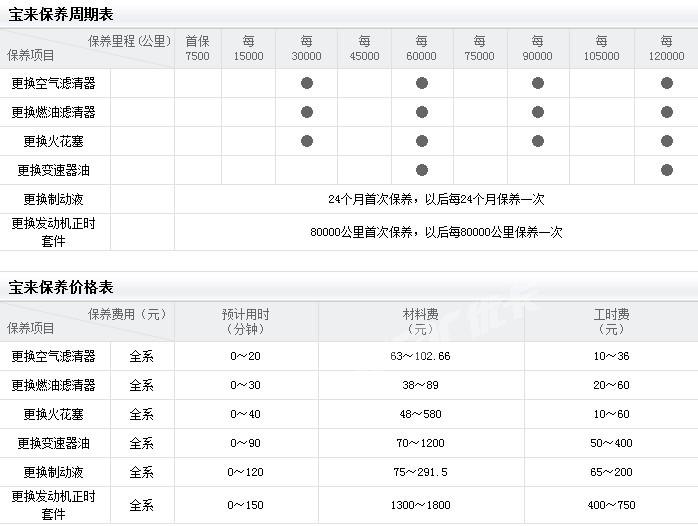Click the 0~30 duration cell

(246, 385)
